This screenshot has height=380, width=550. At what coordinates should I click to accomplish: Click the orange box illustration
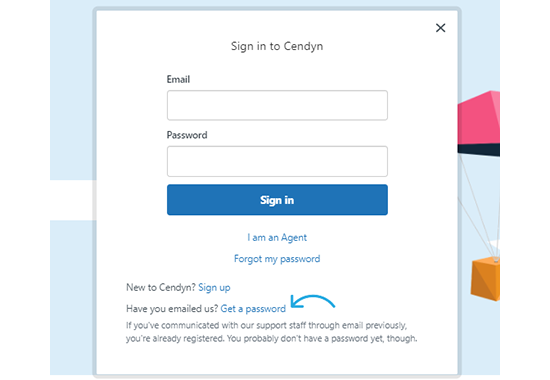(485, 279)
